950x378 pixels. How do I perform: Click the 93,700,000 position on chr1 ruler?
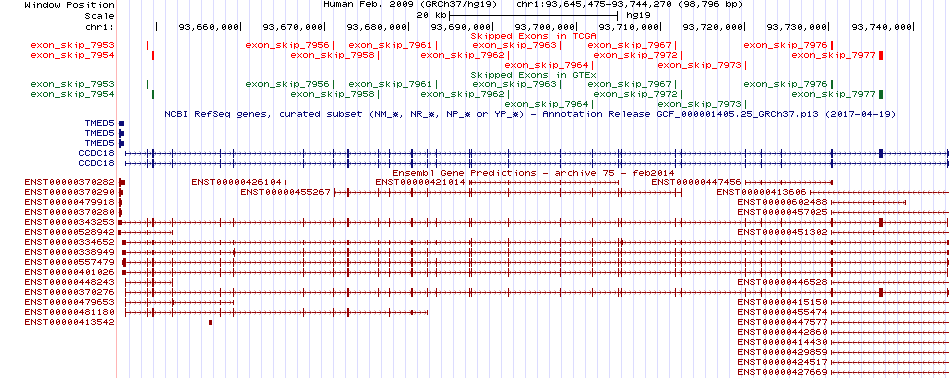click(x=545, y=27)
